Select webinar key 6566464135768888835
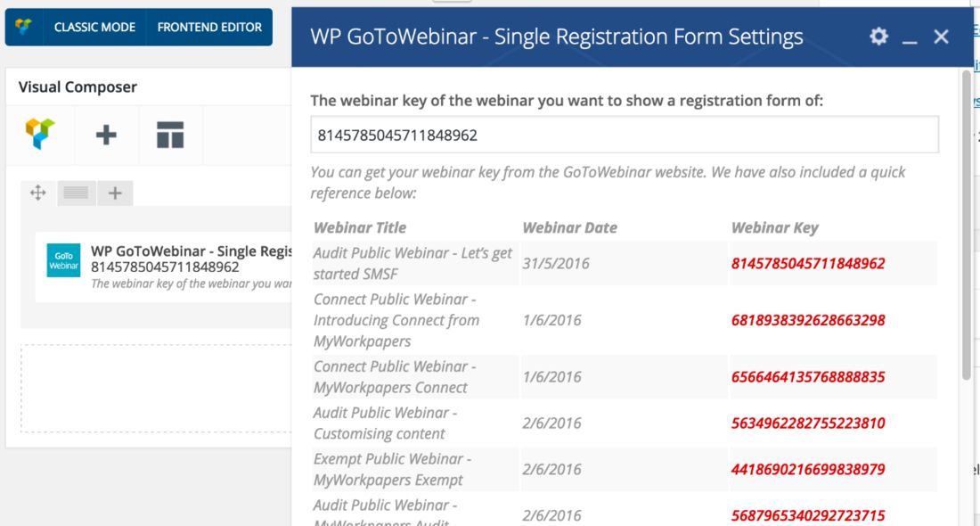 [808, 376]
